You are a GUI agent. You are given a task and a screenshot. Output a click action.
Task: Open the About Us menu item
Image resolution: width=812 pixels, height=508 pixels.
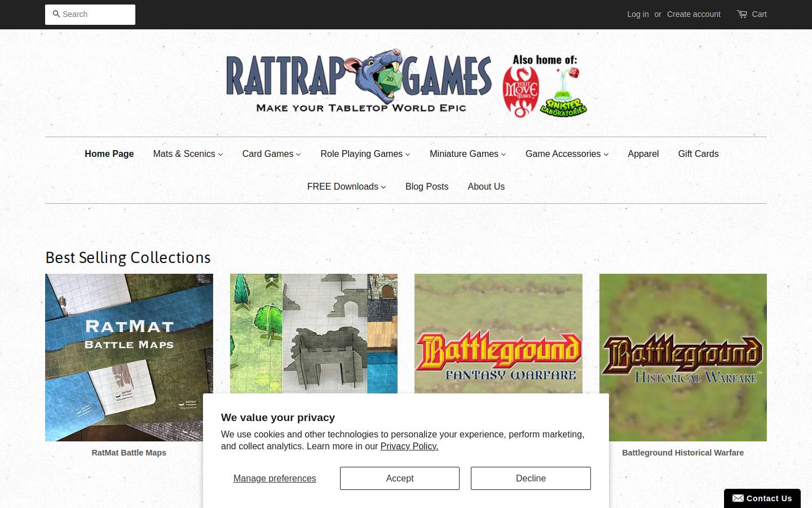[486, 186]
